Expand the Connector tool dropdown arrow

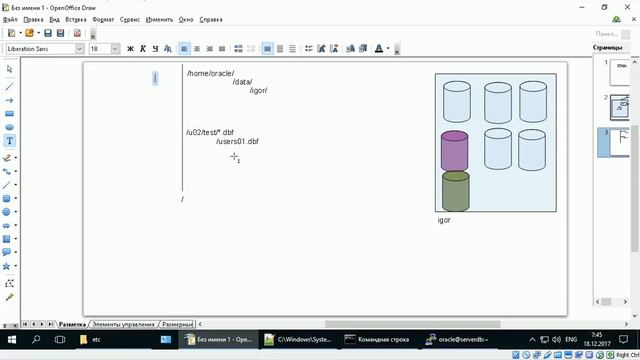[16, 171]
